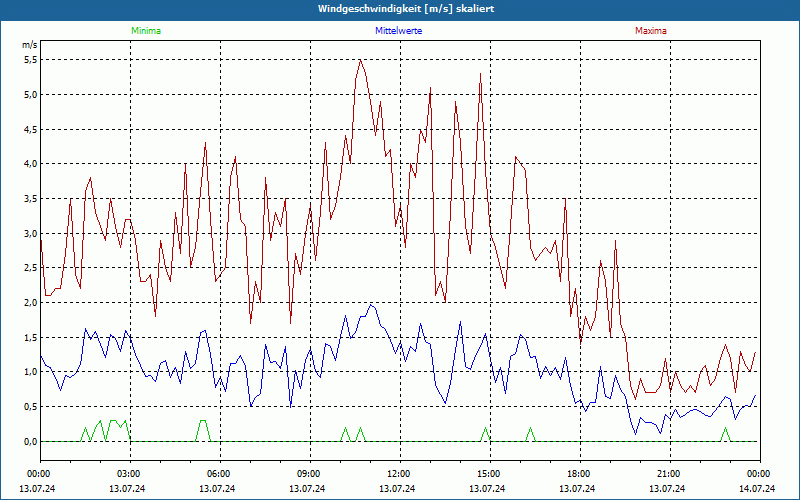Click the 21:00 time axis label
Viewport: 800px width, 500px height.
[x=670, y=474]
